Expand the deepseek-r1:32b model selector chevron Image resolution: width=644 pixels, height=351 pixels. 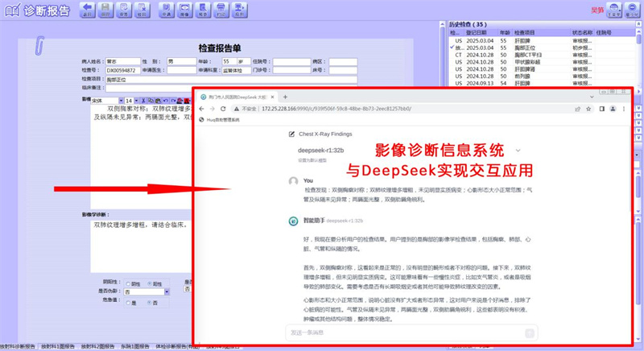click(518, 151)
